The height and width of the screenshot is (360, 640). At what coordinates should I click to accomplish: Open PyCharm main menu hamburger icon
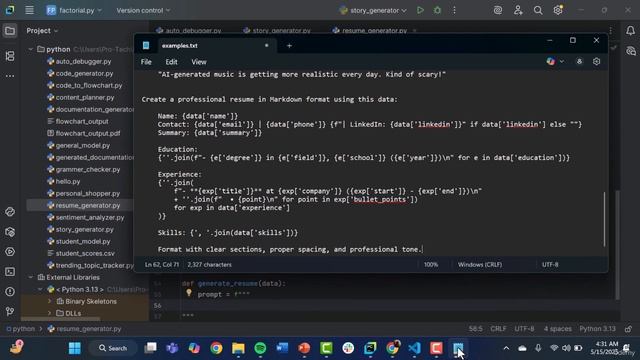(29, 10)
